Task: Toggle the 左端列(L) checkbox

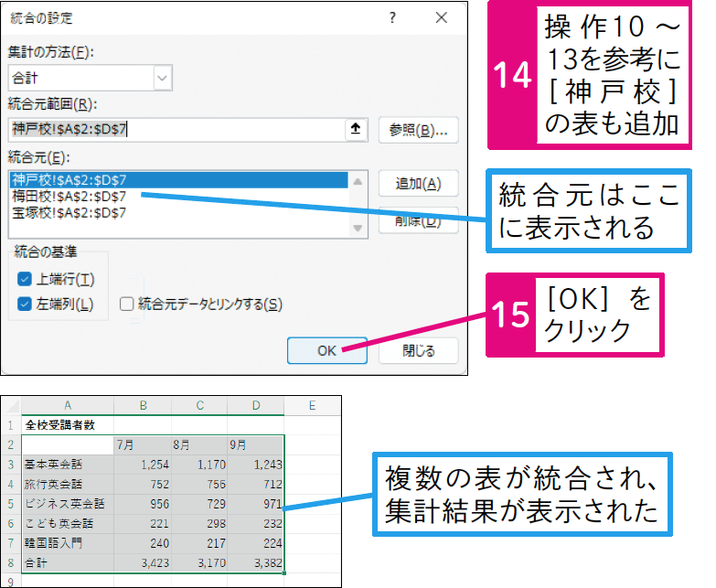Action: (x=24, y=304)
